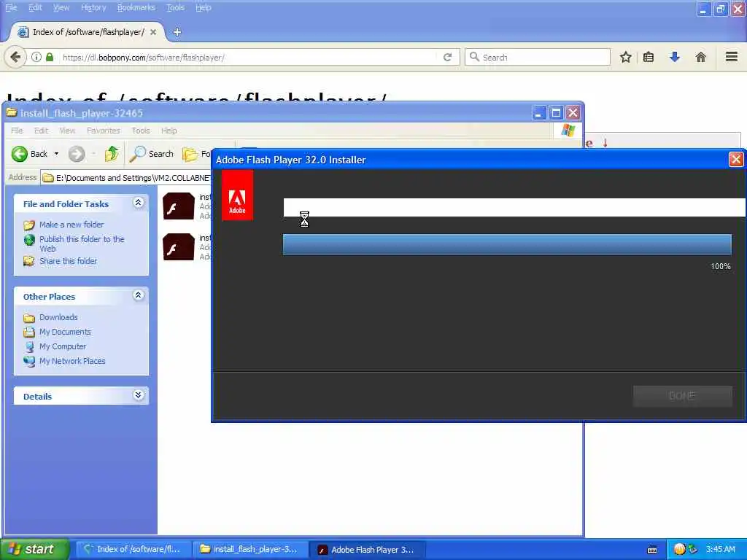
Task: Click the Firefox Search box
Action: point(538,57)
